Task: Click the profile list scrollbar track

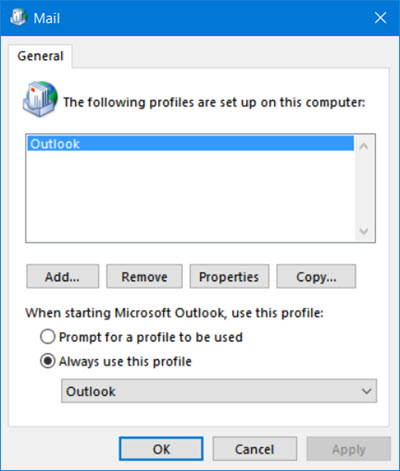Action: 364,189
